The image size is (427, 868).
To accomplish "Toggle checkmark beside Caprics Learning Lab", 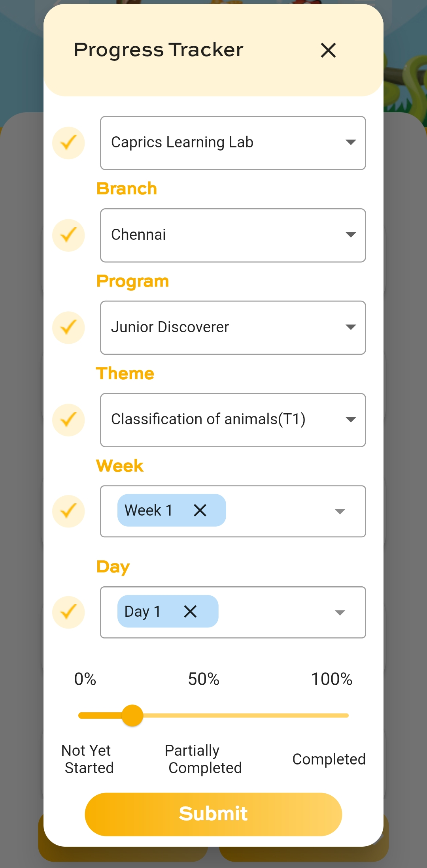I will coord(68,143).
